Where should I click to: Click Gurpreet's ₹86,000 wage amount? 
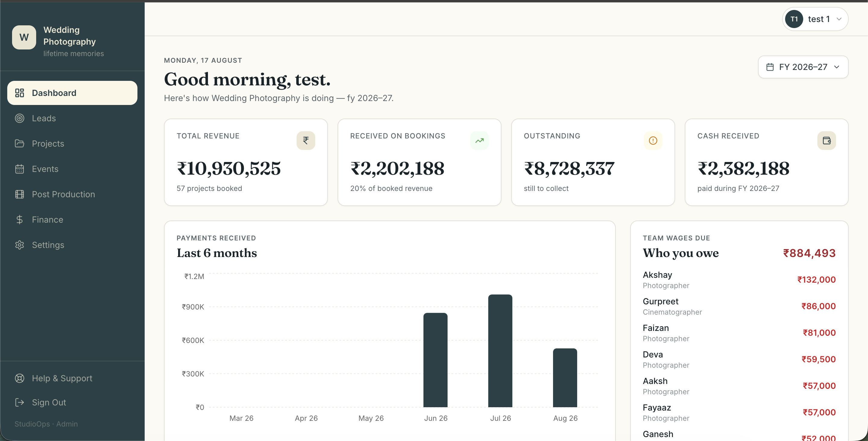click(x=818, y=306)
